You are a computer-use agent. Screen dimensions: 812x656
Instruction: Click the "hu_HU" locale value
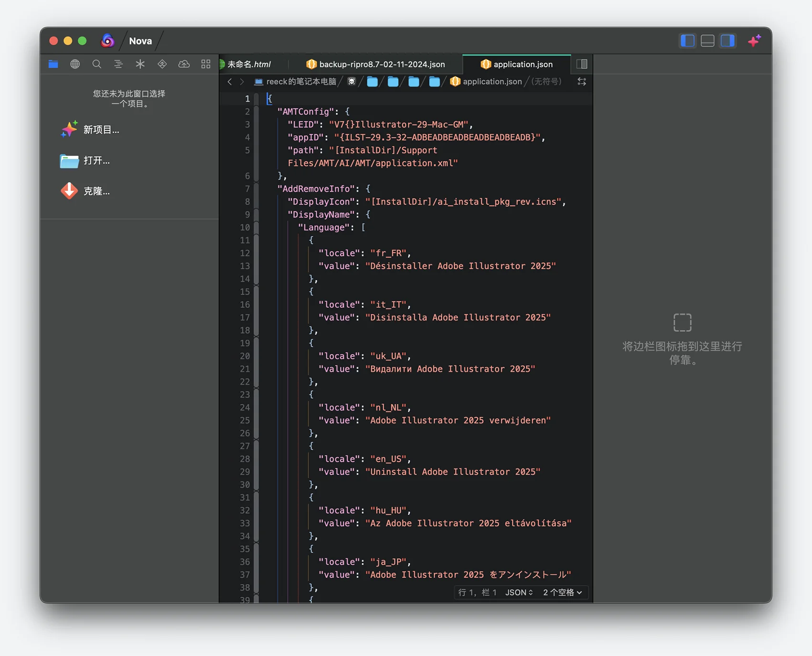tap(388, 510)
